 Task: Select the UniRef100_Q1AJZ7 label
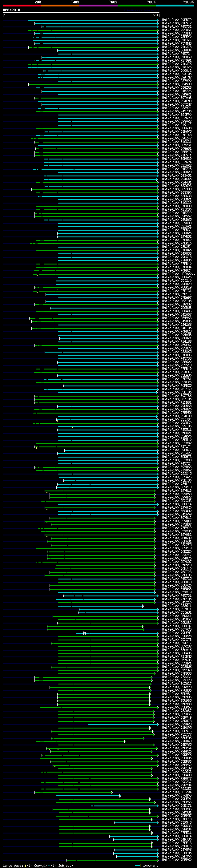tap(177, 40)
